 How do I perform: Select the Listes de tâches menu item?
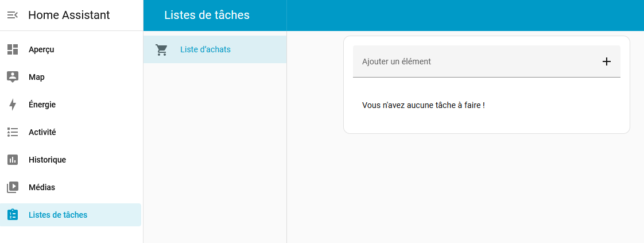(x=58, y=215)
